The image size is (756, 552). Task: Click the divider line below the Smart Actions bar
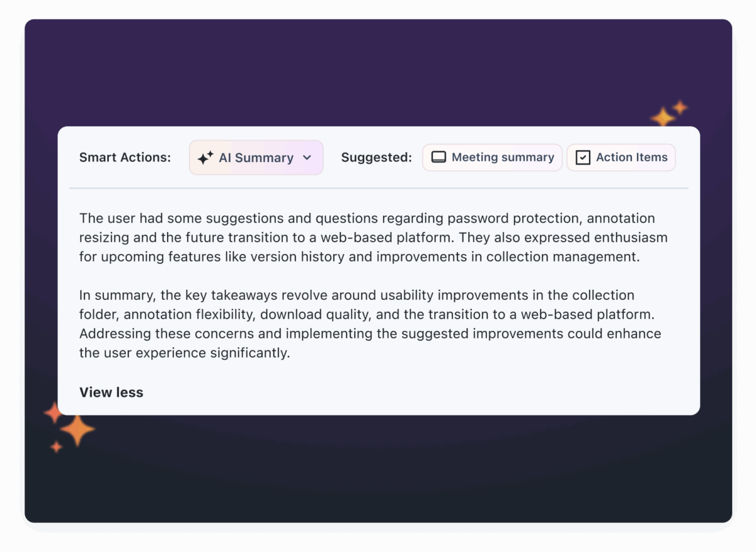tap(378, 187)
